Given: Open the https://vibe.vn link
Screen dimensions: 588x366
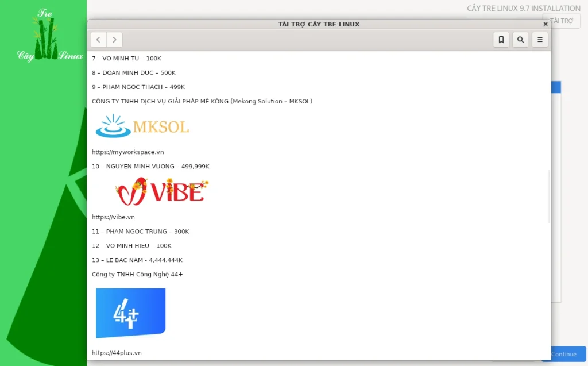Looking at the screenshot, I should 113,217.
